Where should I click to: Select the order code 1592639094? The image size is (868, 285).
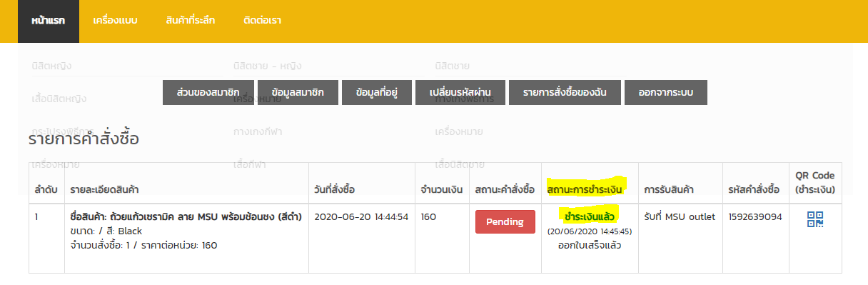755,216
